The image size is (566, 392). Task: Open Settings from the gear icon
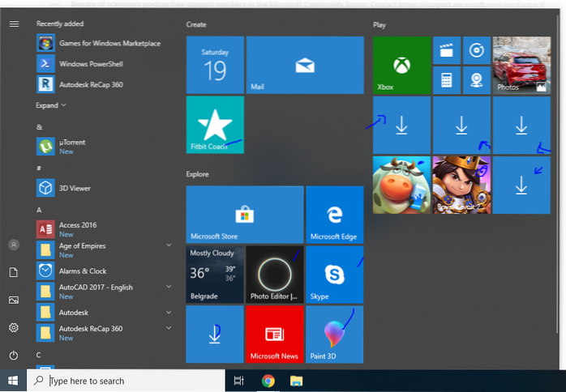14,327
